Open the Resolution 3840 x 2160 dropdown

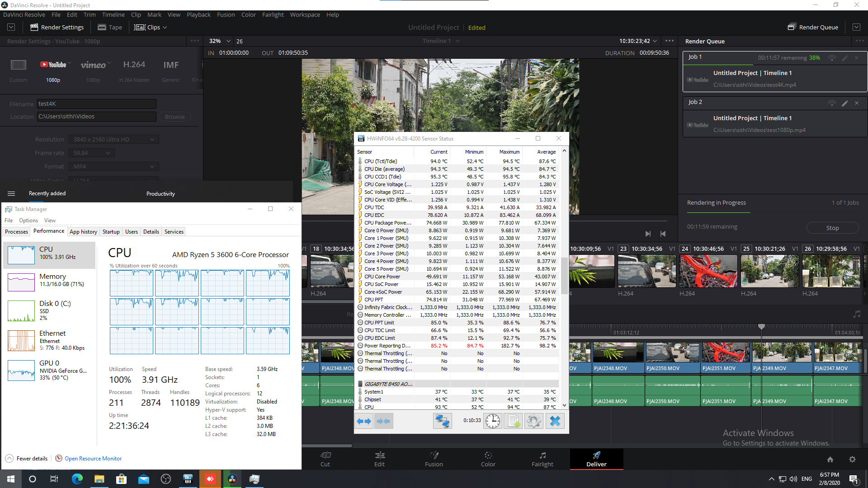pos(113,139)
